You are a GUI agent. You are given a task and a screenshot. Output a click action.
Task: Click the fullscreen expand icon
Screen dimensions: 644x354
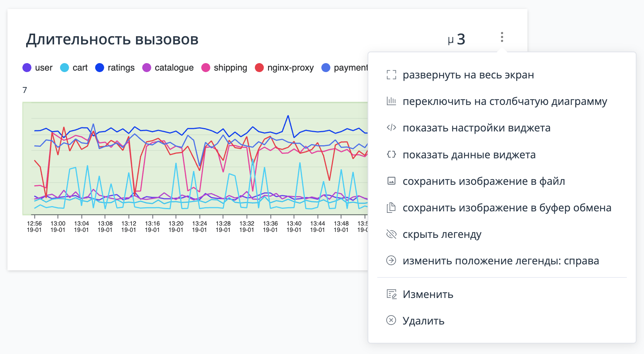tap(391, 75)
